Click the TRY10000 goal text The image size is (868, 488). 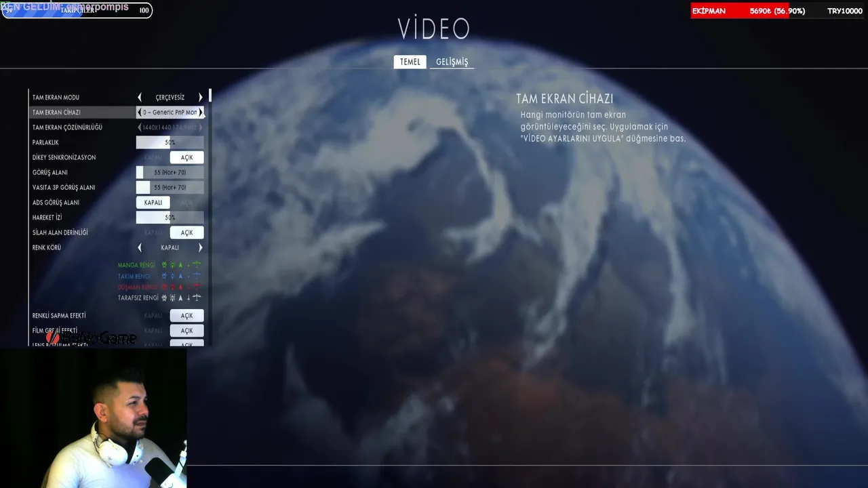tap(844, 11)
